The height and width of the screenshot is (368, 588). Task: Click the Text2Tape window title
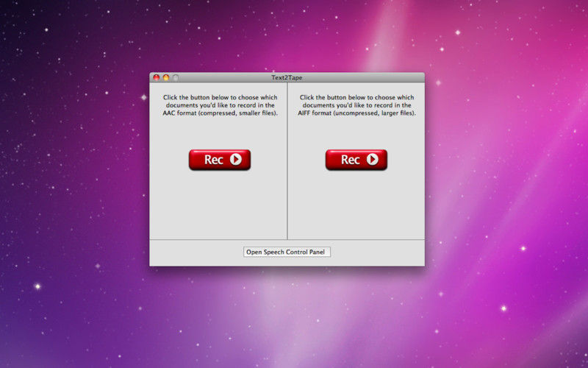[287, 78]
